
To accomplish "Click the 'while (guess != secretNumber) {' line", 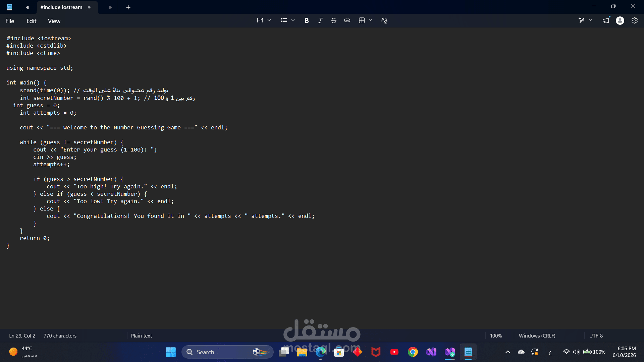I will click(72, 142).
